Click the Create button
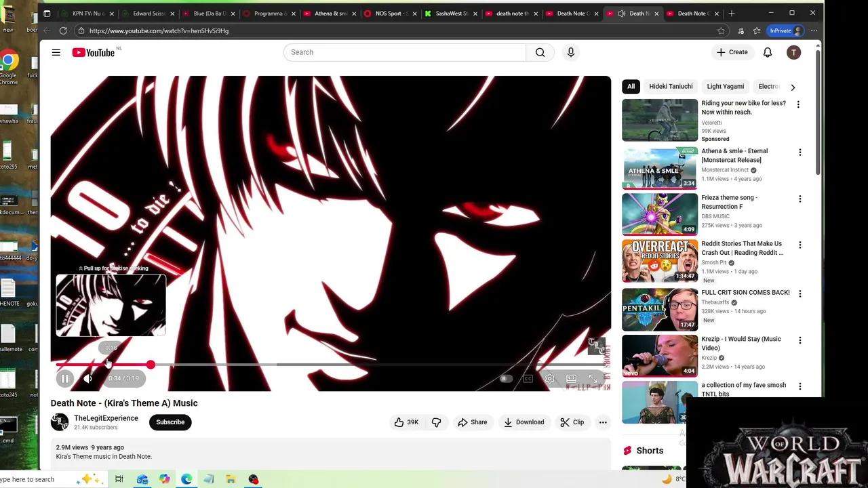868x488 pixels. tap(732, 52)
